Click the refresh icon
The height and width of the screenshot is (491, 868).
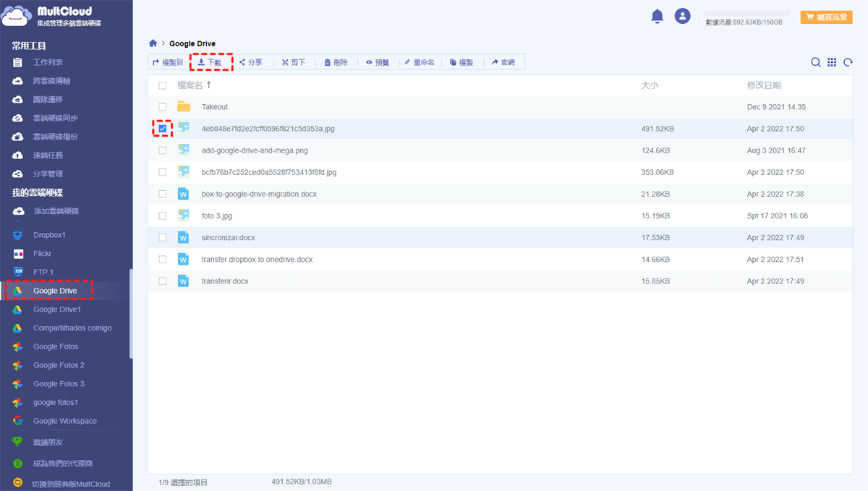pos(848,63)
